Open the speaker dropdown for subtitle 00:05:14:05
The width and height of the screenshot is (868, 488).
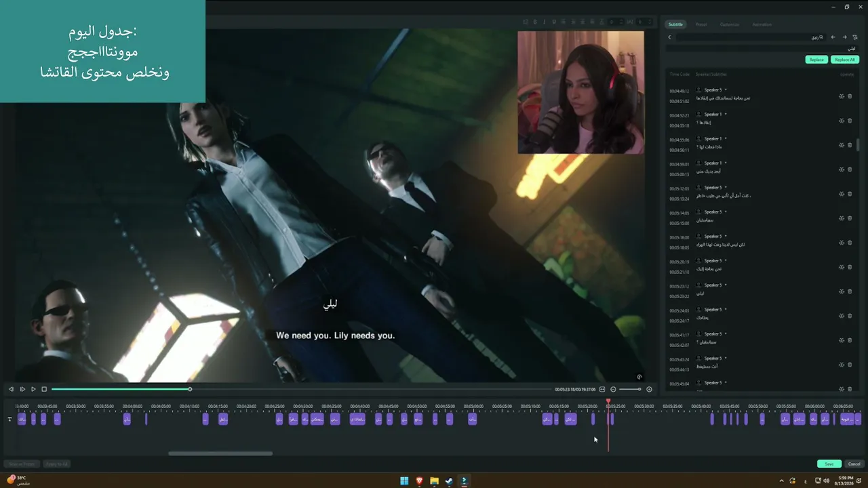pyautogui.click(x=726, y=211)
